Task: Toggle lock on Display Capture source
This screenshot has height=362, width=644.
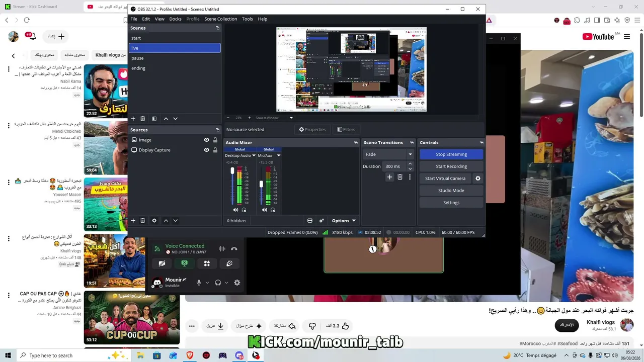Action: pos(215,150)
